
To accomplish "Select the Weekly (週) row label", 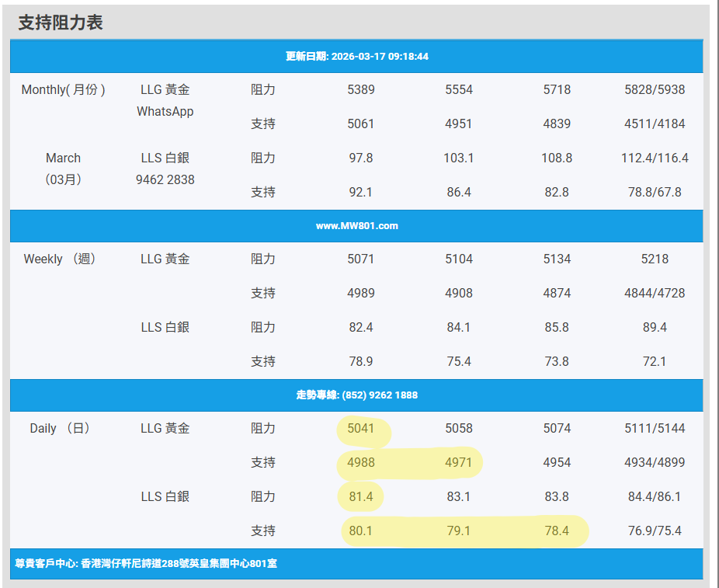I will coord(60,259).
